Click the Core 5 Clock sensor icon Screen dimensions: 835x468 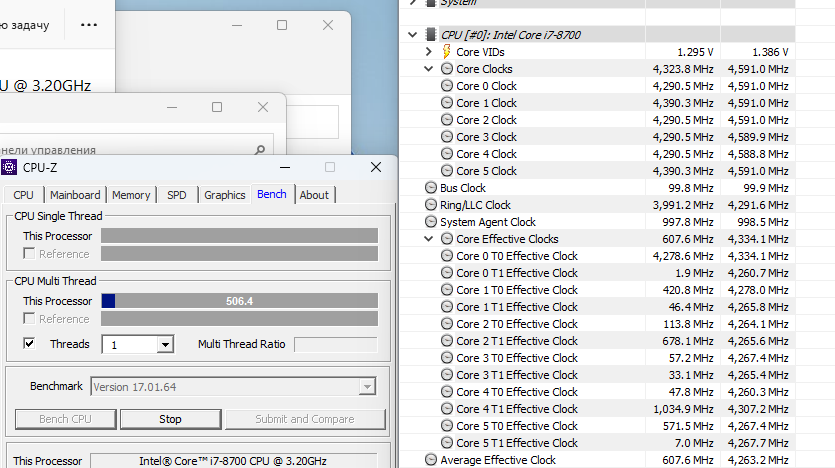[447, 171]
